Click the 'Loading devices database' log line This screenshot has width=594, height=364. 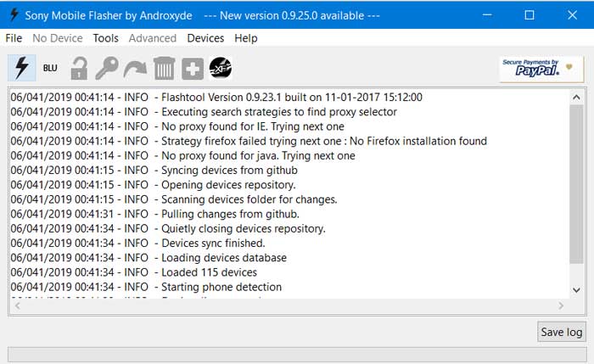pos(148,258)
